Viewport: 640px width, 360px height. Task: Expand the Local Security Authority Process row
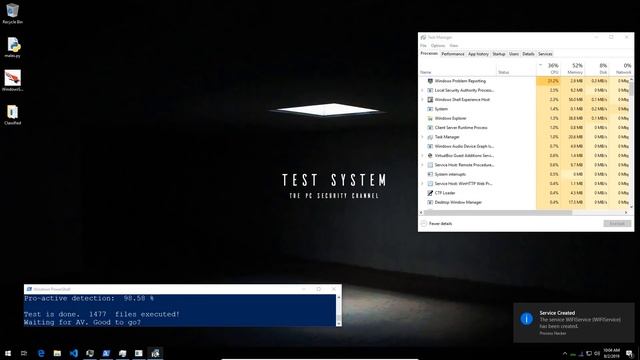click(422, 90)
